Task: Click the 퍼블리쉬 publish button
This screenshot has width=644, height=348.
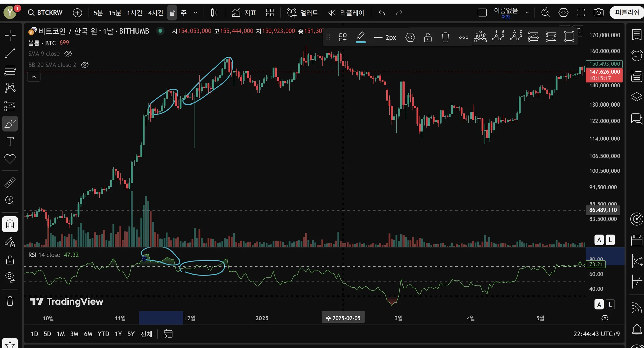Action: point(627,13)
